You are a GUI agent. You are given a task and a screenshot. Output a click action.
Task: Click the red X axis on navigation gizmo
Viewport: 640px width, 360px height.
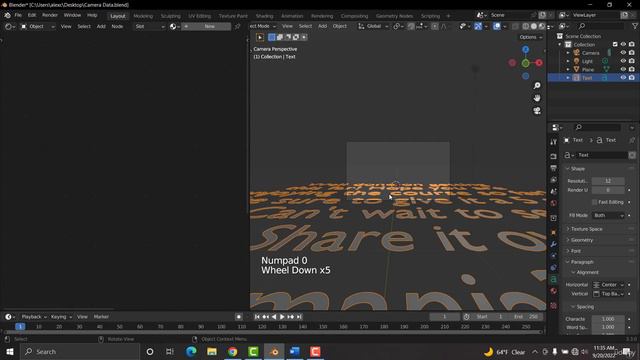click(x=539, y=63)
